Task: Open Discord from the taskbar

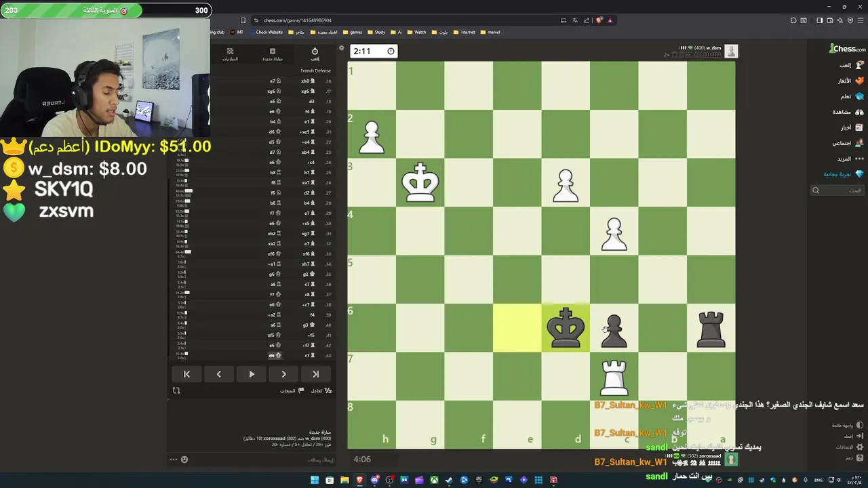Action: click(x=375, y=480)
